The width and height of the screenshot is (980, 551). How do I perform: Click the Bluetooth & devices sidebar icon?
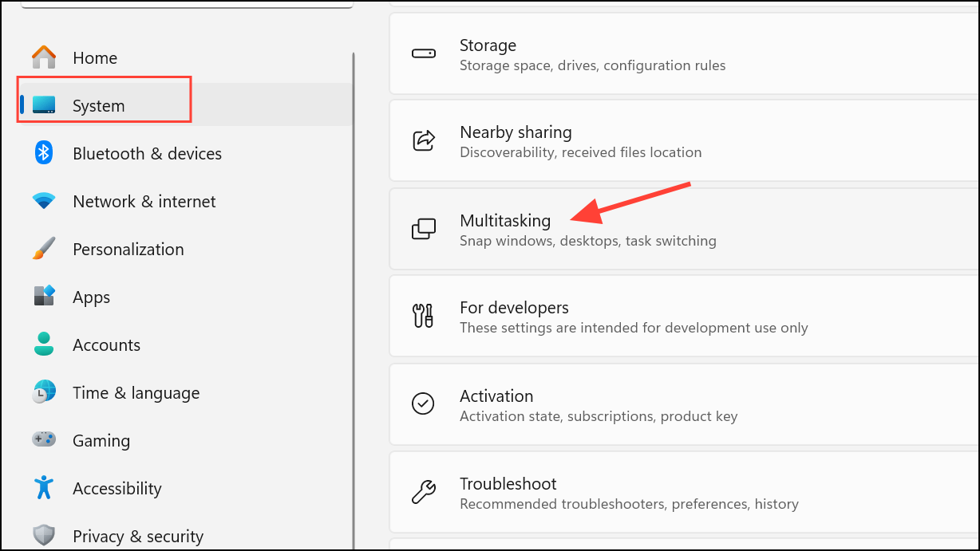point(43,153)
